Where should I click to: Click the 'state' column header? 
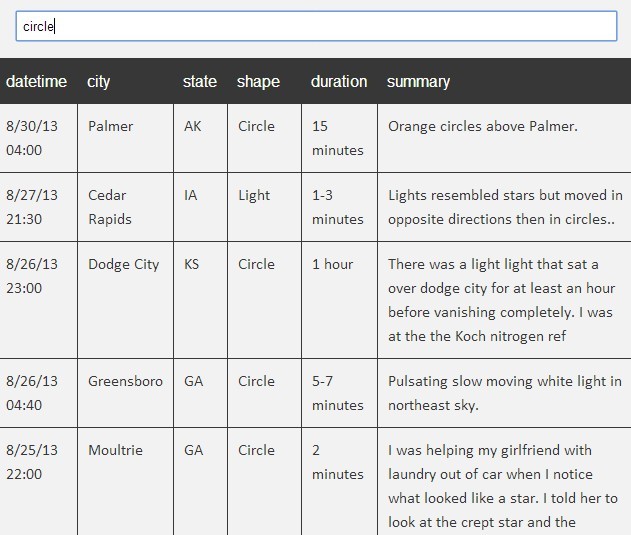tap(200, 82)
